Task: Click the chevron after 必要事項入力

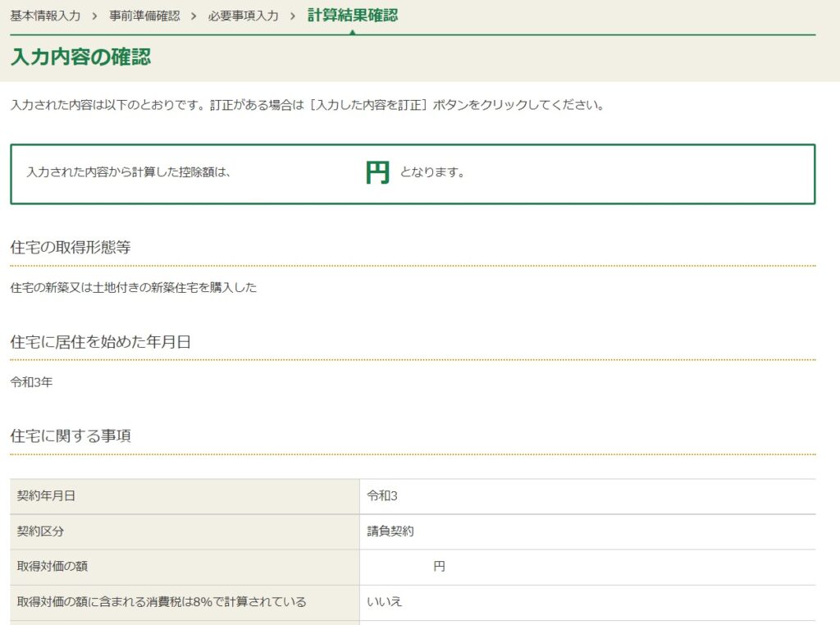Action: [293, 16]
